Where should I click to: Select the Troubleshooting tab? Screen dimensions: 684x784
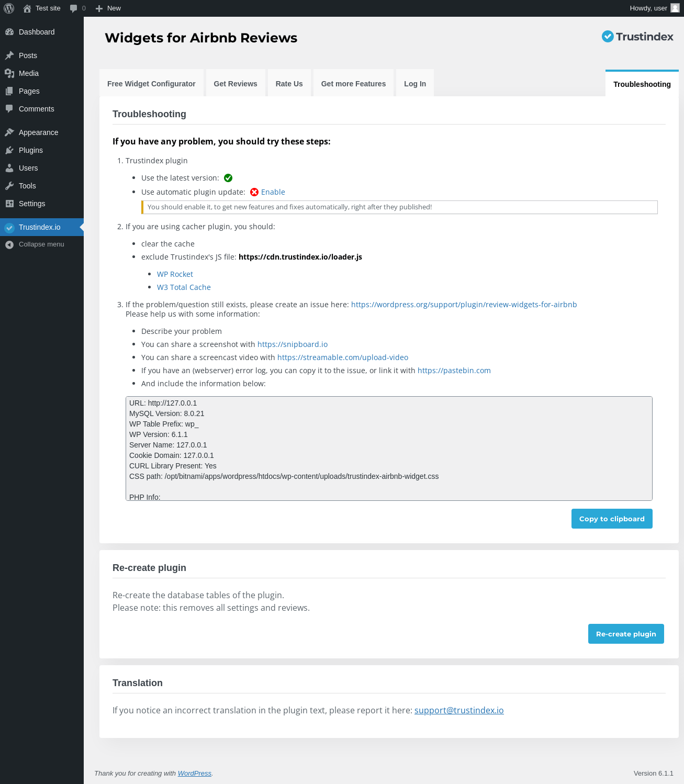coord(642,84)
